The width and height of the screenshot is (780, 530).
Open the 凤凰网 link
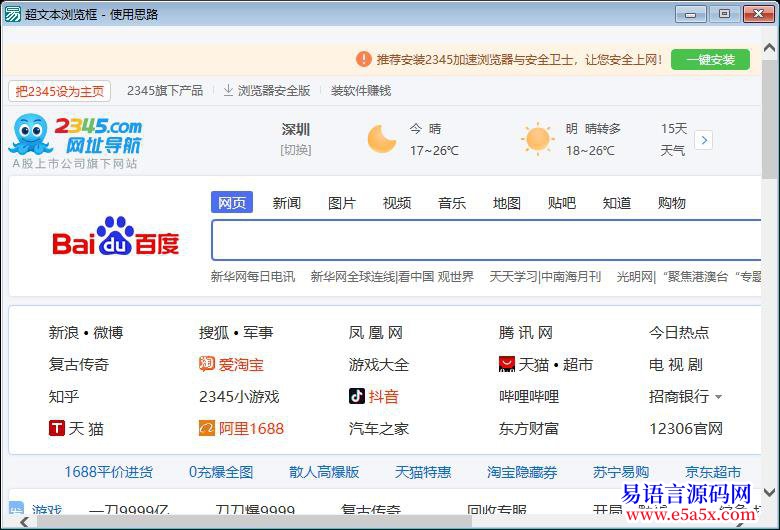[x=376, y=332]
